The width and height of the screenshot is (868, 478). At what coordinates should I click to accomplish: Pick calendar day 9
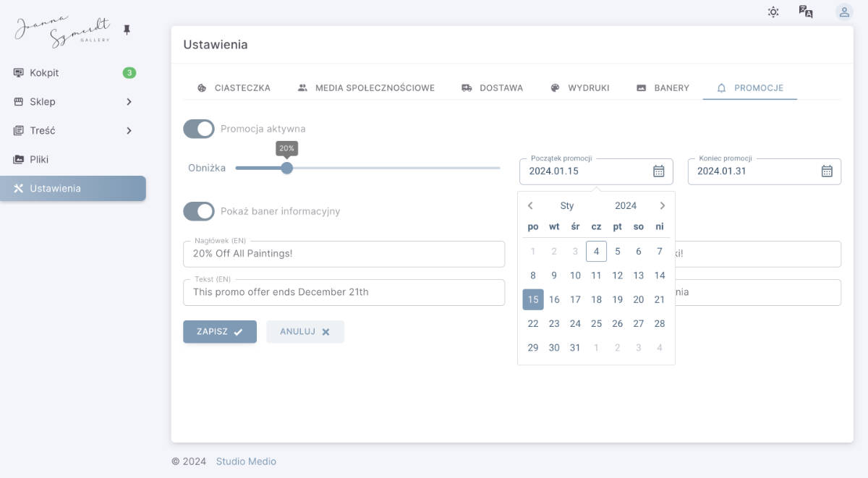coord(554,276)
